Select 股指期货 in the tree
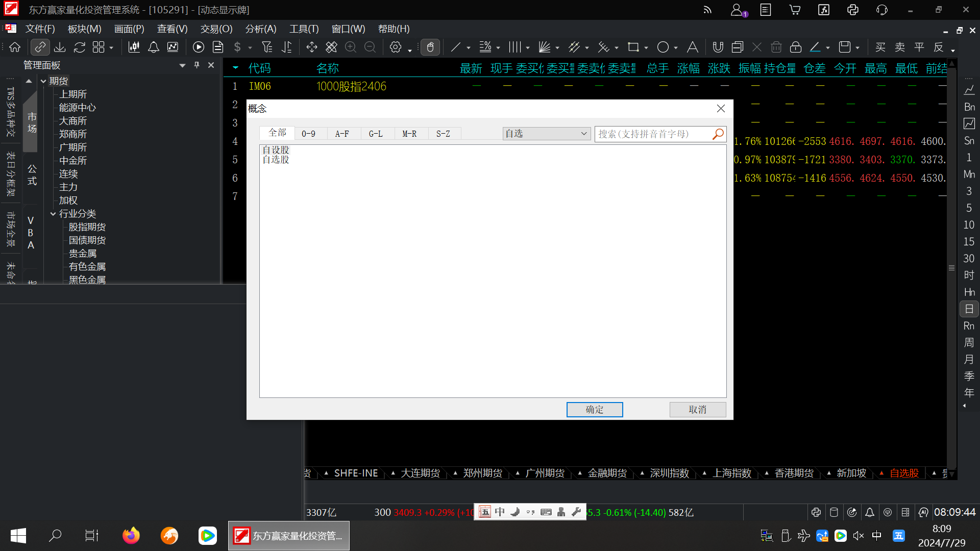The image size is (980, 551). [x=87, y=227]
